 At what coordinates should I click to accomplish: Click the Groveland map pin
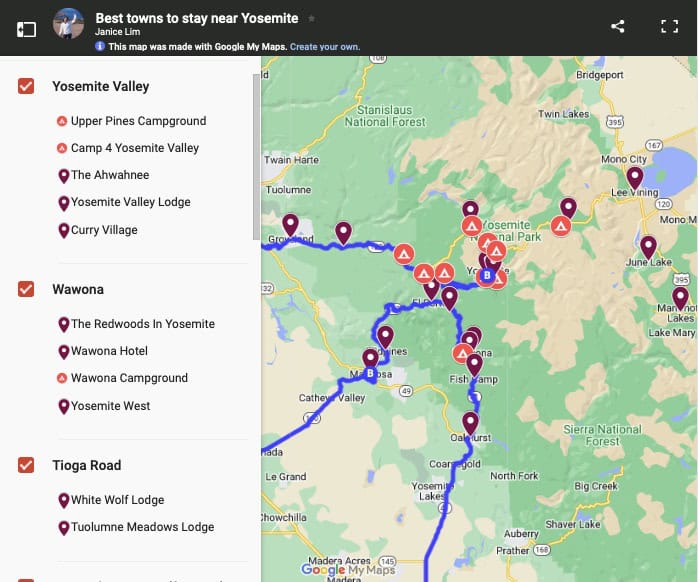click(290, 224)
